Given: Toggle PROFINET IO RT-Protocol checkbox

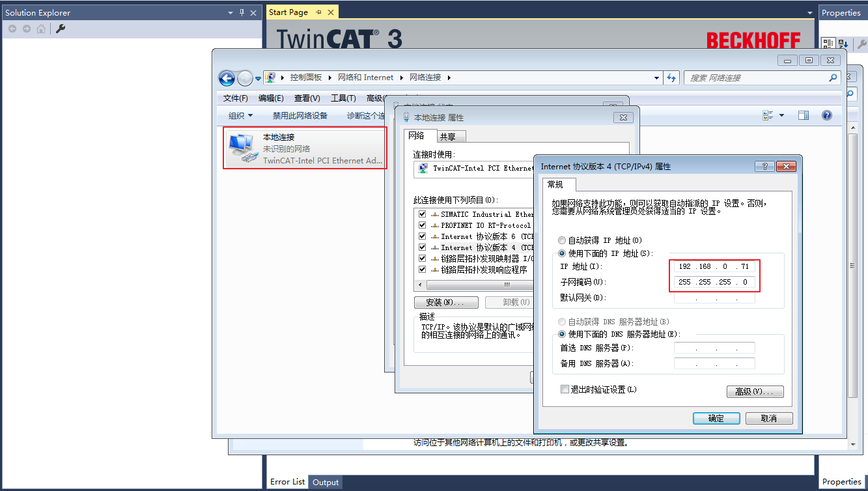Looking at the screenshot, I should pos(423,225).
